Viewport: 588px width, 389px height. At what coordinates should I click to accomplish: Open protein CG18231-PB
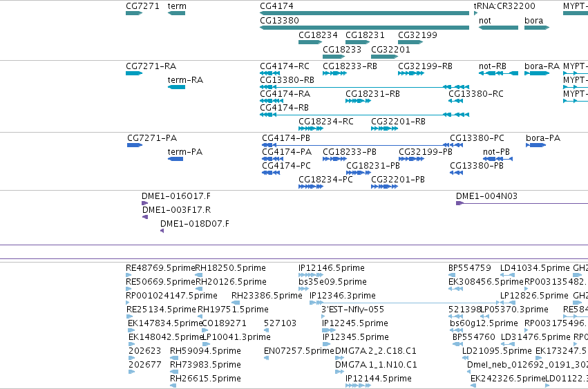click(x=373, y=166)
